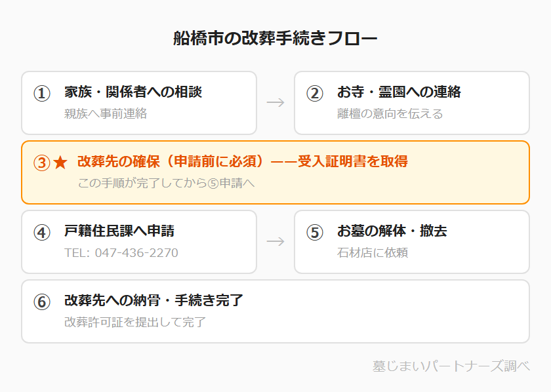551x392 pixels.
Task: Click the 墓じまいパートナーズ調べ source credit
Action: 451,366
